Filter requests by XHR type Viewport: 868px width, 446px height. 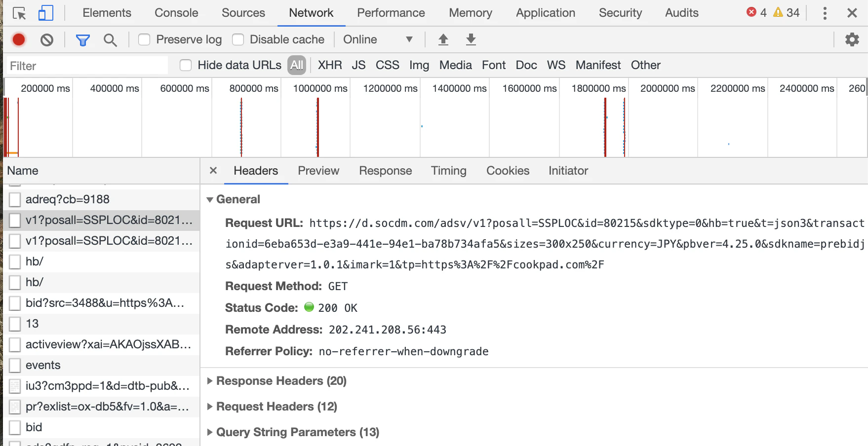point(330,65)
